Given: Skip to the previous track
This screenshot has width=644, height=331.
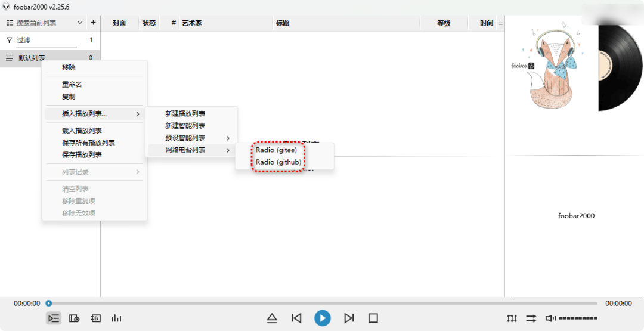Looking at the screenshot, I should click(296, 318).
